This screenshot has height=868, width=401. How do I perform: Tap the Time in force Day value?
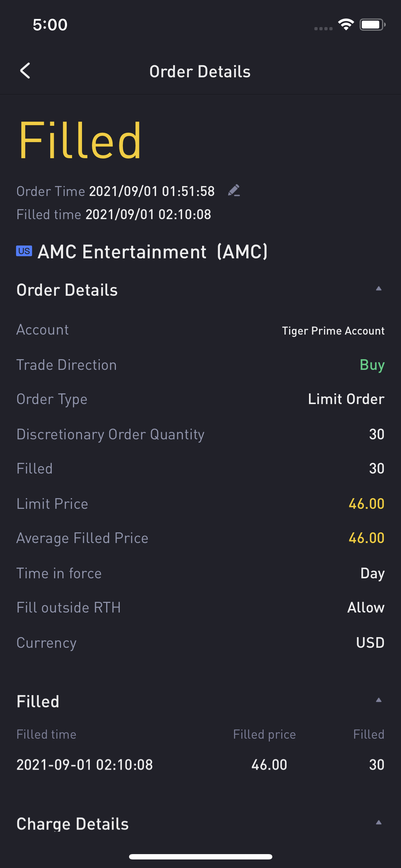pos(372,573)
